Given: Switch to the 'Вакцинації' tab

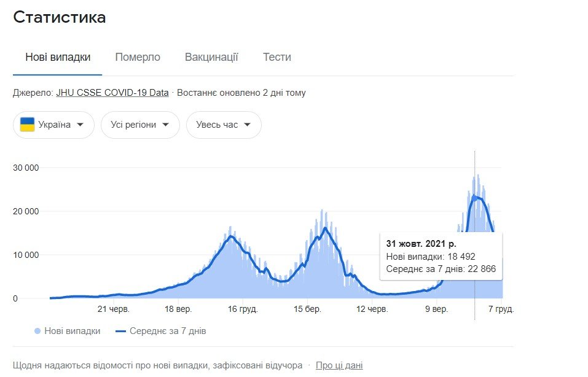Looking at the screenshot, I should click(x=211, y=56).
